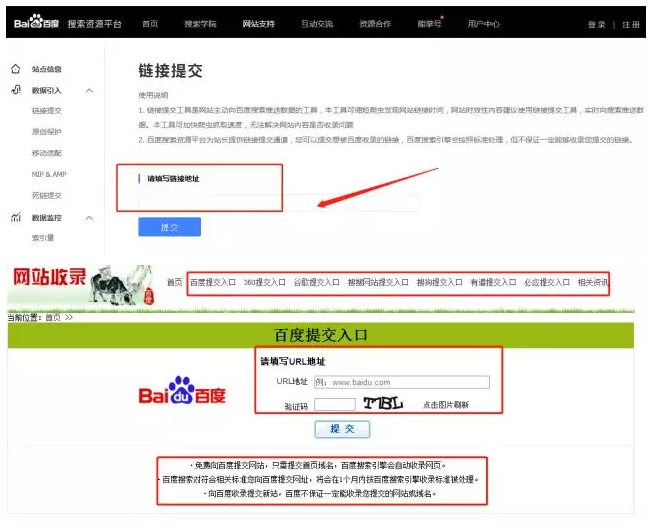Image resolution: width=653 pixels, height=526 pixels.
Task: Select 原创保护 in the sidebar
Action: click(47, 132)
